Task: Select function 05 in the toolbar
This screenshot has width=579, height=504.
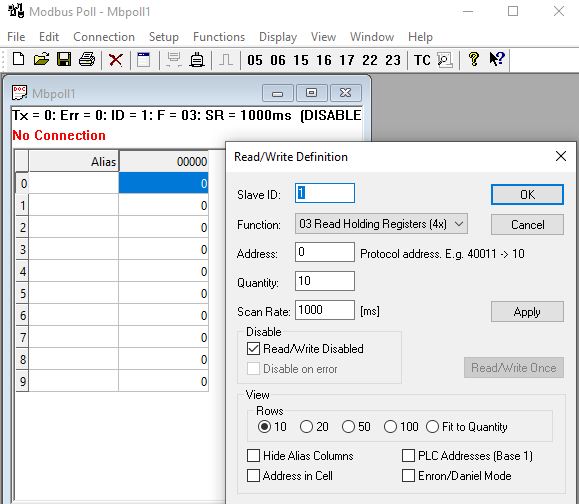Action: [x=255, y=60]
